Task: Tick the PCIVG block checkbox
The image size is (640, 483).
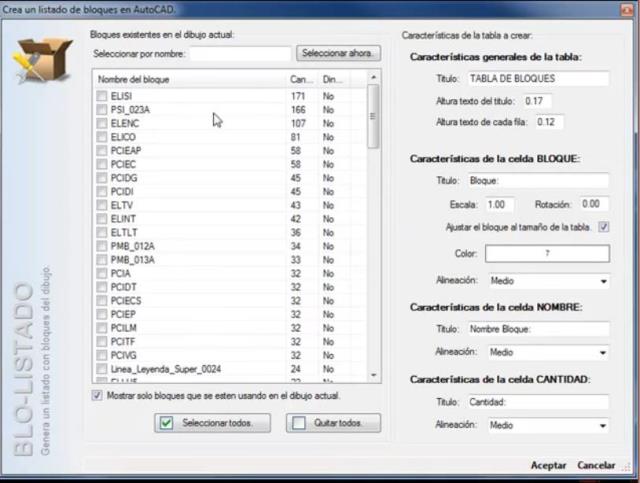Action: coord(102,355)
